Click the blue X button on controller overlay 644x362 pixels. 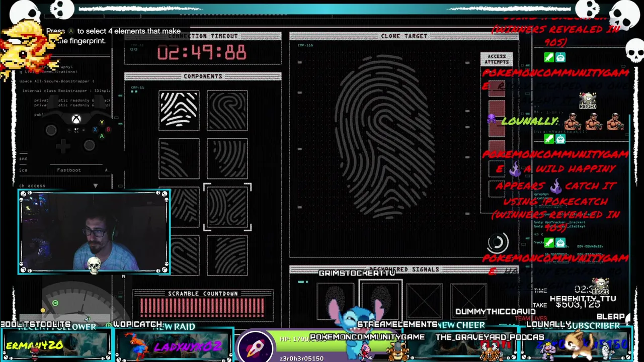coord(95,129)
